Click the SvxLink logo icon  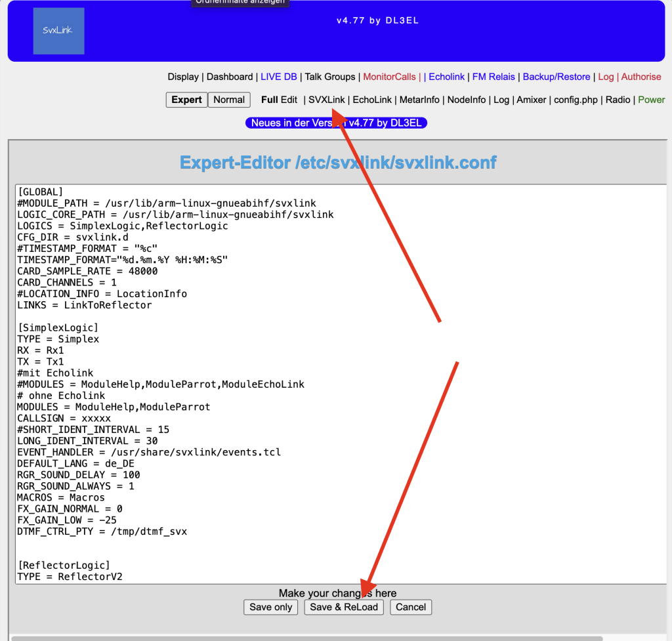(x=58, y=31)
